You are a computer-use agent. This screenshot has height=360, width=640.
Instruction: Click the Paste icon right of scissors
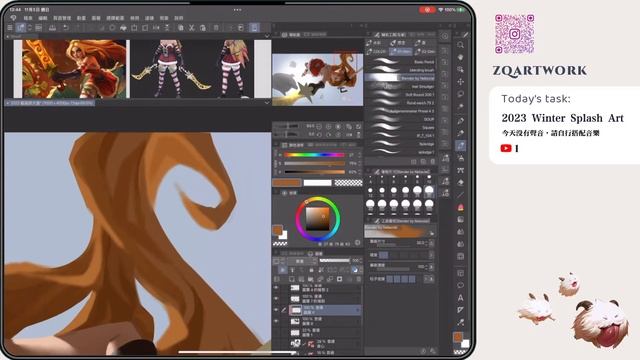pyautogui.click(x=203, y=28)
